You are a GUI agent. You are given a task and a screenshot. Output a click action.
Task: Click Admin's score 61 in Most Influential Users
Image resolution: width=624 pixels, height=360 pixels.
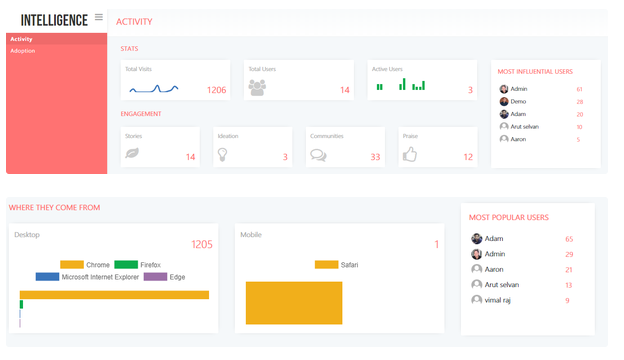tap(579, 90)
